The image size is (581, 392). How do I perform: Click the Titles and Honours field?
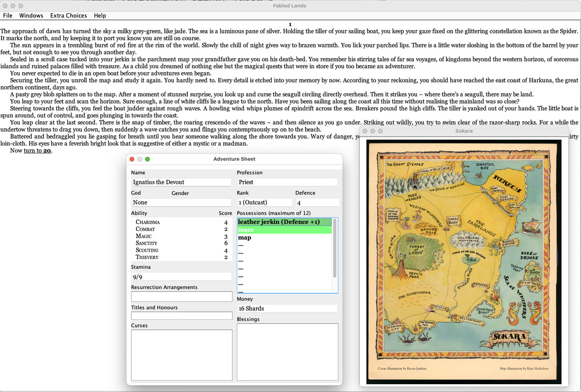(x=182, y=316)
